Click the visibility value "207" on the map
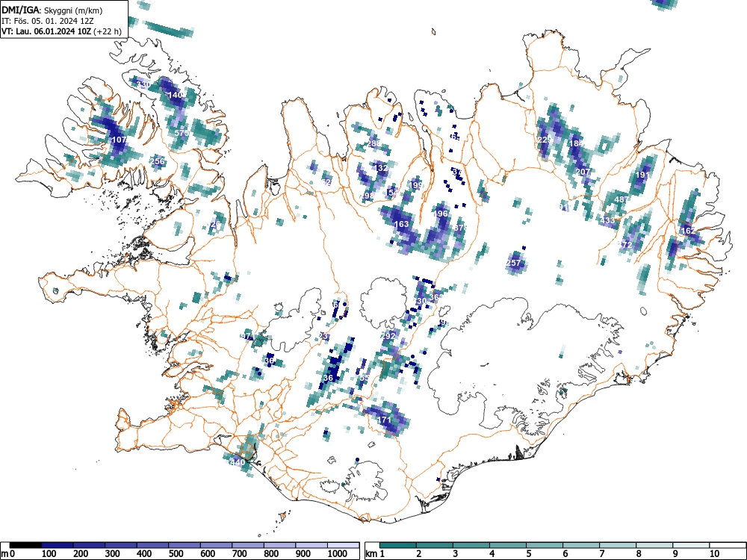 [583, 172]
